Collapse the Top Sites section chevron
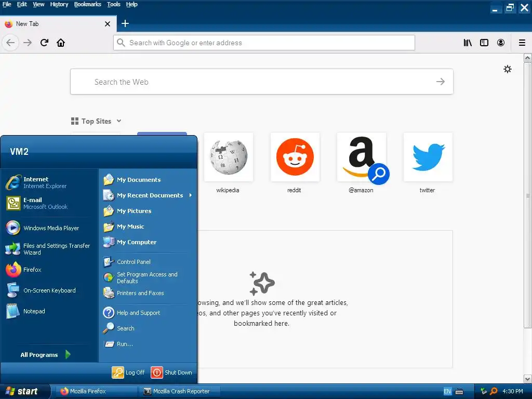This screenshot has height=399, width=532. [x=119, y=121]
